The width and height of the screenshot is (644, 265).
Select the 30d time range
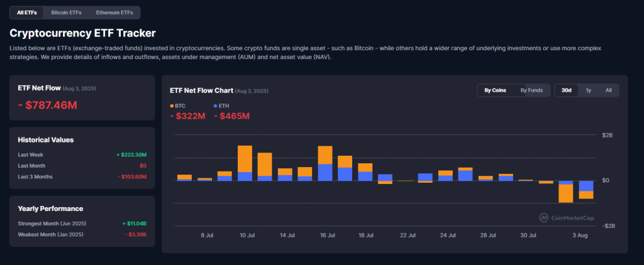pyautogui.click(x=566, y=90)
